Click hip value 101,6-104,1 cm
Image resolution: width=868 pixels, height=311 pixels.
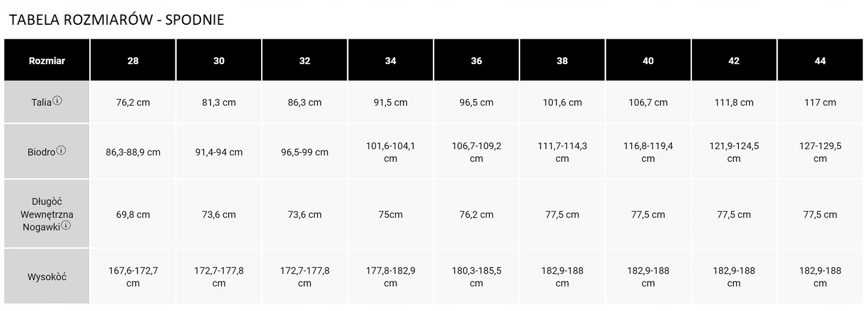point(390,152)
